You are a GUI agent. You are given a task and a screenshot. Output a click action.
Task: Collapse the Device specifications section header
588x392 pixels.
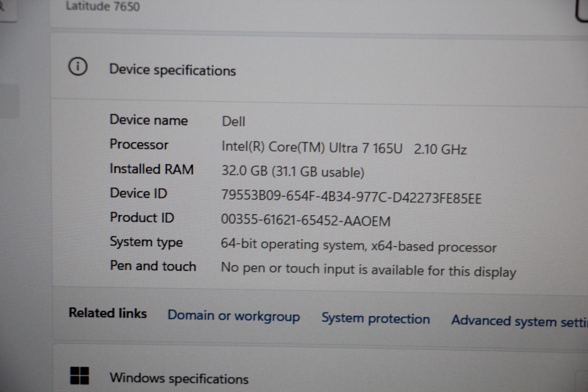(x=320, y=69)
